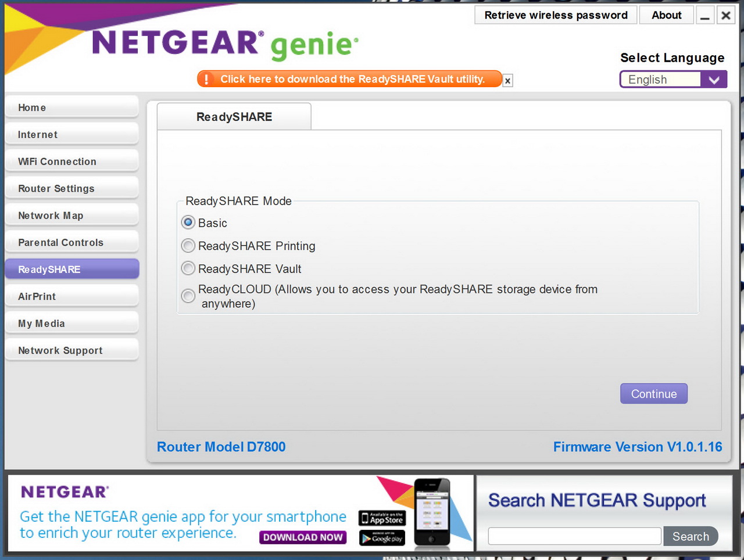This screenshot has width=744, height=560.
Task: Open the language dropdown arrow
Action: click(x=714, y=80)
